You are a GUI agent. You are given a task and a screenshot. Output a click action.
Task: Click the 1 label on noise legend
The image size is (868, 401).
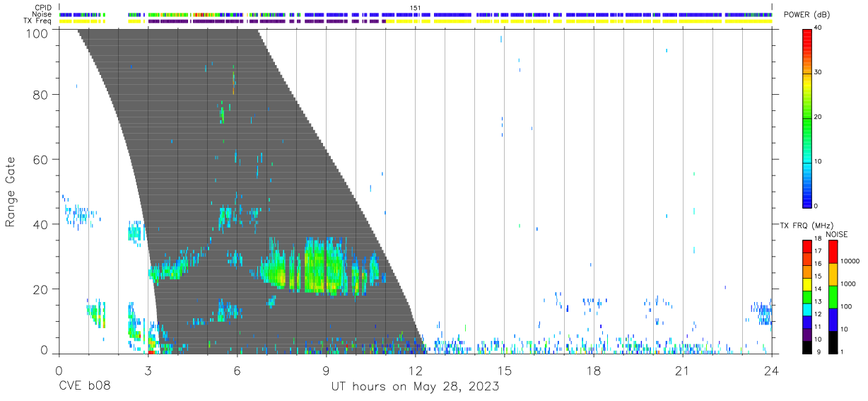pos(843,351)
